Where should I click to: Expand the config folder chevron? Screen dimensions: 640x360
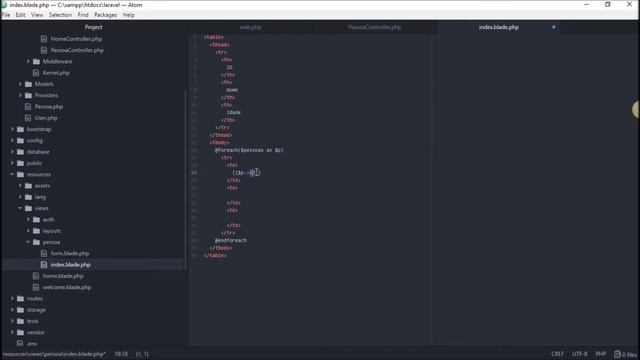[12, 140]
